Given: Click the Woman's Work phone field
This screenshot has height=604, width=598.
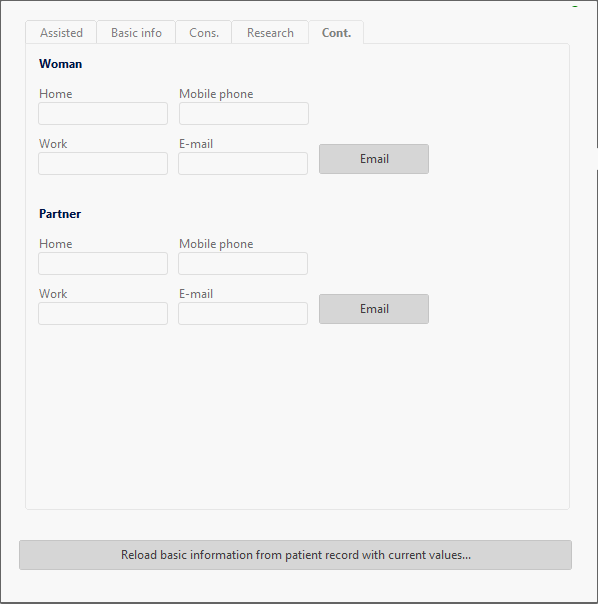Looking at the screenshot, I should tap(103, 163).
